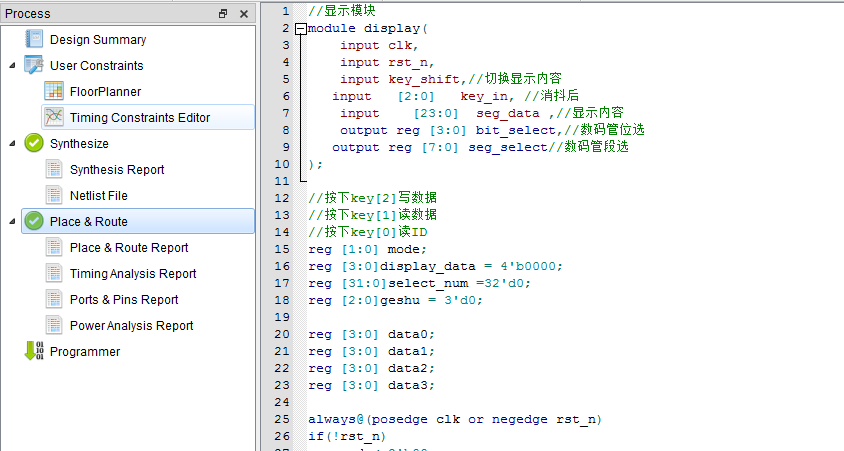Click the green Synthesize checkmark icon
Image resolution: width=844 pixels, height=451 pixels.
34,144
